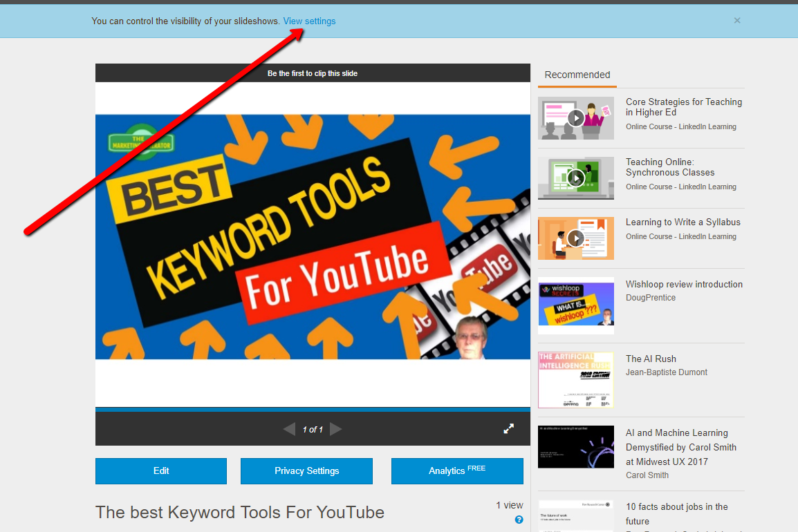The height and width of the screenshot is (532, 798).
Task: Visit Jean-Baptiste Dumont author profile
Action: tap(666, 372)
